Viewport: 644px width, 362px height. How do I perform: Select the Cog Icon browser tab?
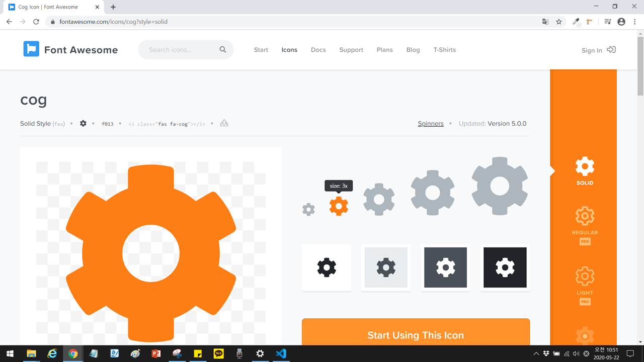[x=53, y=7]
